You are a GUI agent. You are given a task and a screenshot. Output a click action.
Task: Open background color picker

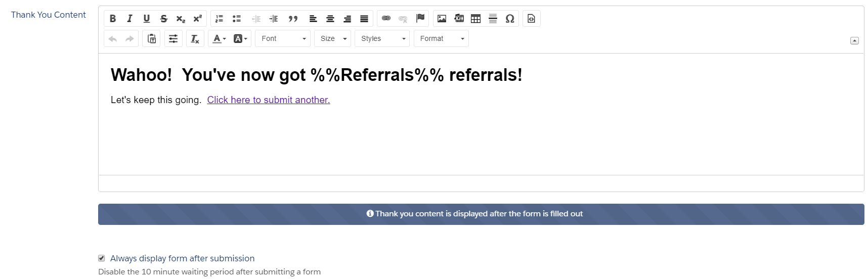[x=240, y=38]
